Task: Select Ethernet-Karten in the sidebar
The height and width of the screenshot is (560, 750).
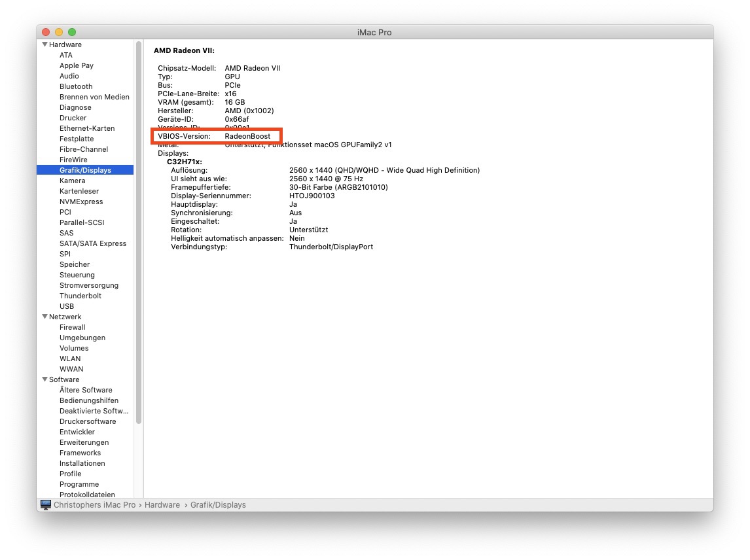Action: pyautogui.click(x=87, y=128)
